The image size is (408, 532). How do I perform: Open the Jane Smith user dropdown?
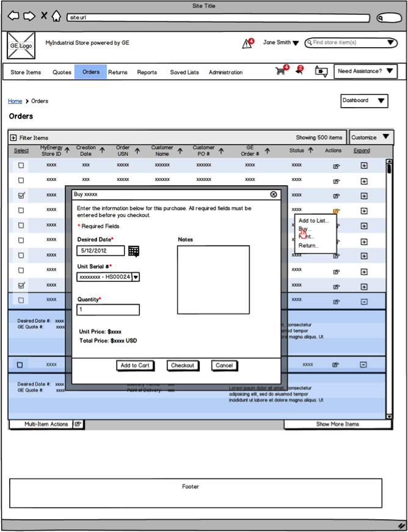281,43
